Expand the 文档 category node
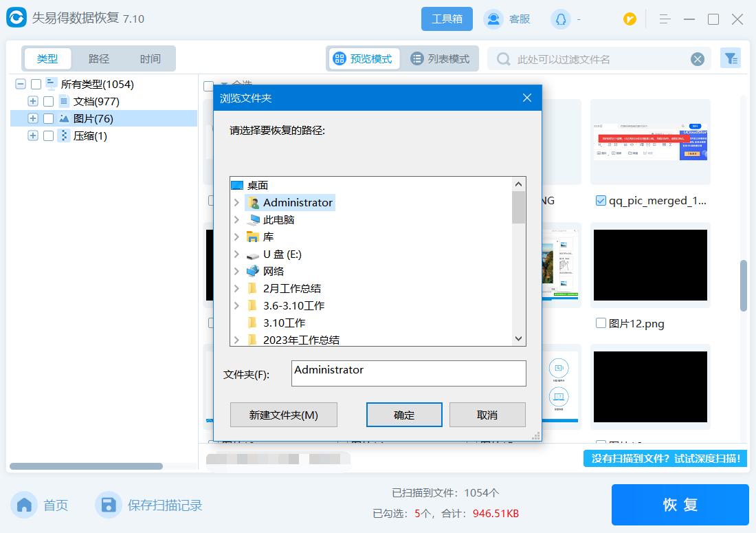 pos(32,101)
